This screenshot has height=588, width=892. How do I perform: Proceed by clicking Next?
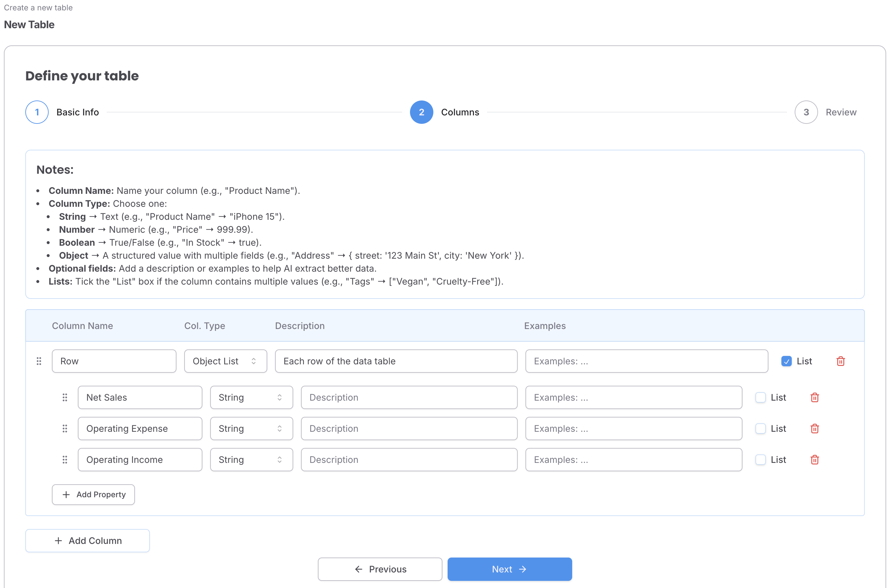pyautogui.click(x=509, y=569)
